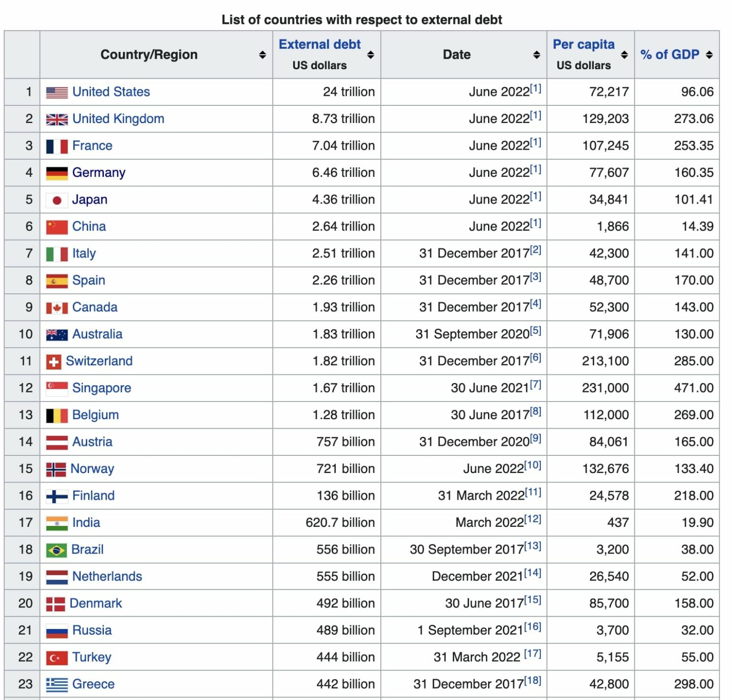Screen dimensions: 732x700
Task: Sort table by Date column arrows
Action: click(x=537, y=55)
